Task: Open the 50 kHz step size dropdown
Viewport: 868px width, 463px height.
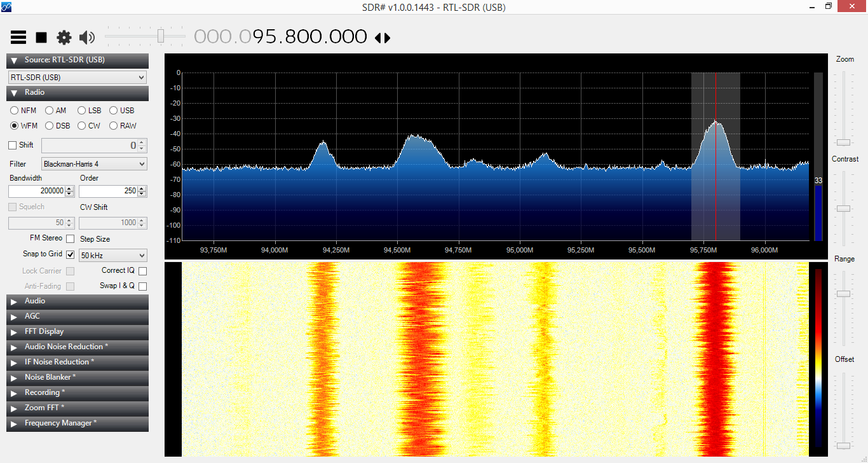Action: pyautogui.click(x=112, y=256)
